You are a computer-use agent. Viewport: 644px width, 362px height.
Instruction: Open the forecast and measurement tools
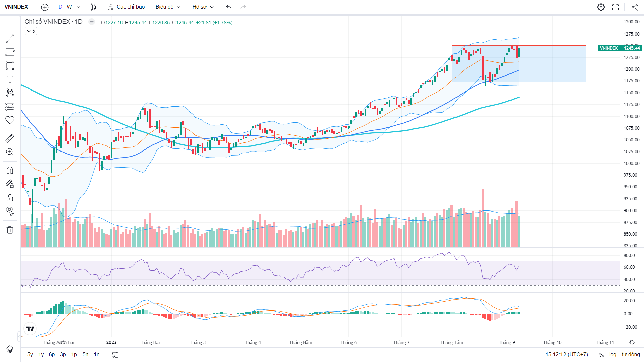tap(10, 107)
